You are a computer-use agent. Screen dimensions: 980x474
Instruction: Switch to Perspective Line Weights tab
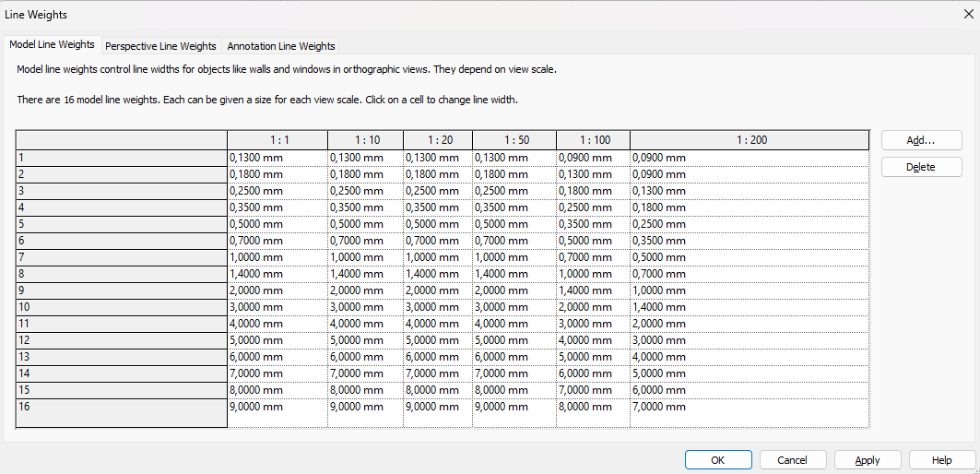click(x=160, y=46)
